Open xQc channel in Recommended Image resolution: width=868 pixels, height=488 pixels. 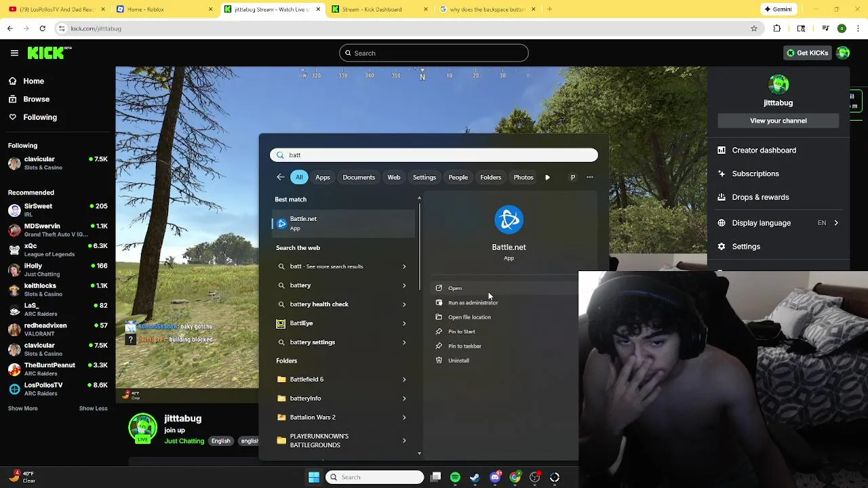[x=57, y=250]
